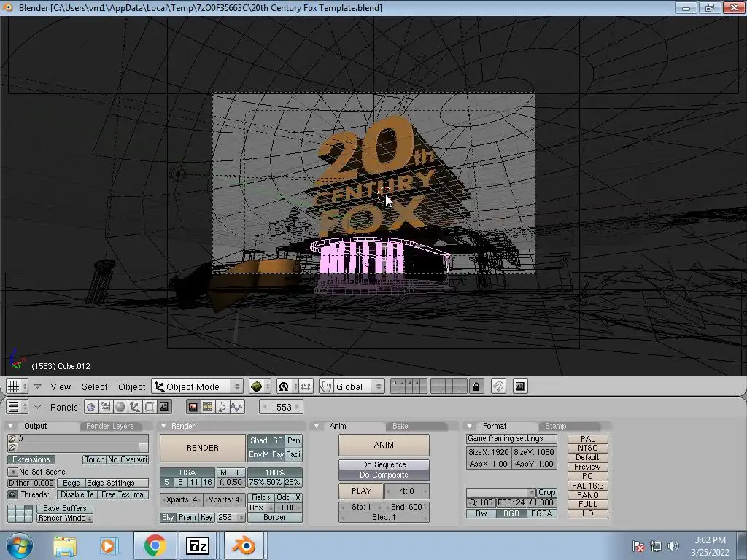Toggle the Do Composite option
The image size is (747, 560).
click(x=384, y=475)
